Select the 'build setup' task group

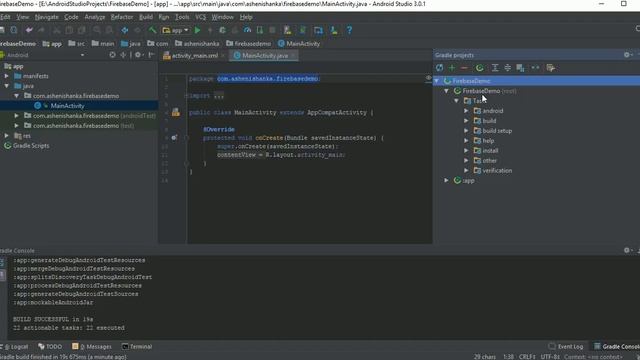click(497, 131)
